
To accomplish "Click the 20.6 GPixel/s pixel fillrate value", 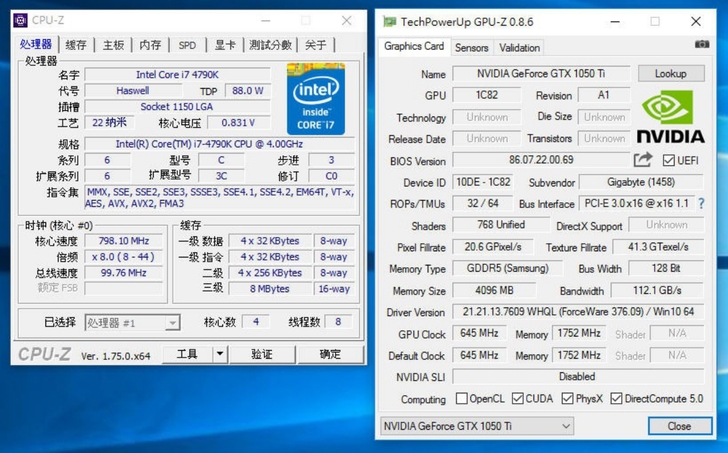I will tap(493, 247).
